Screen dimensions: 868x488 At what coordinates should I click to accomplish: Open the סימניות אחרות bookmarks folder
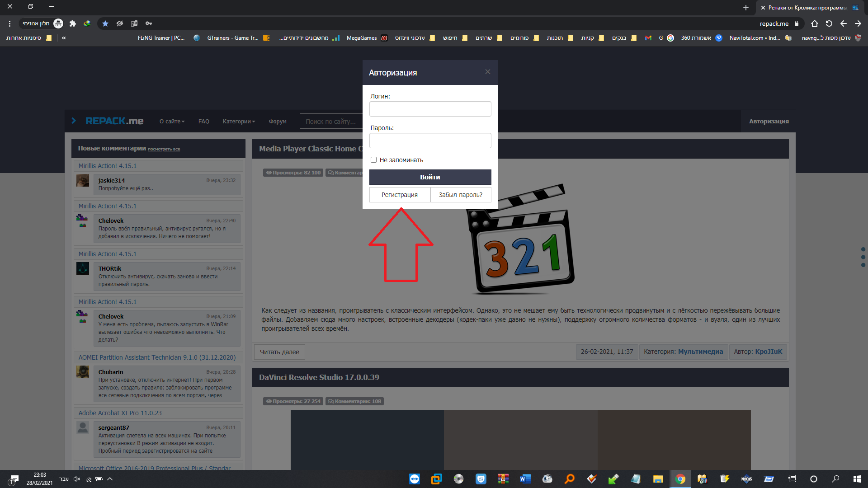[29, 38]
